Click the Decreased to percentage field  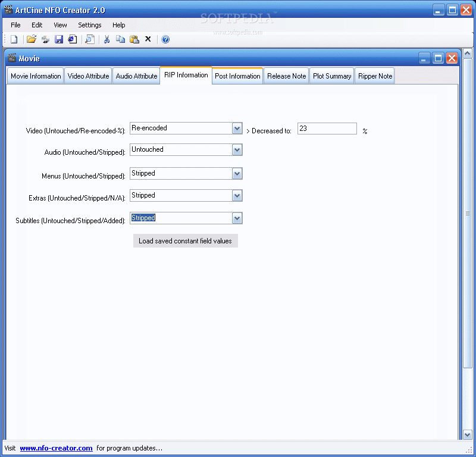pos(327,129)
